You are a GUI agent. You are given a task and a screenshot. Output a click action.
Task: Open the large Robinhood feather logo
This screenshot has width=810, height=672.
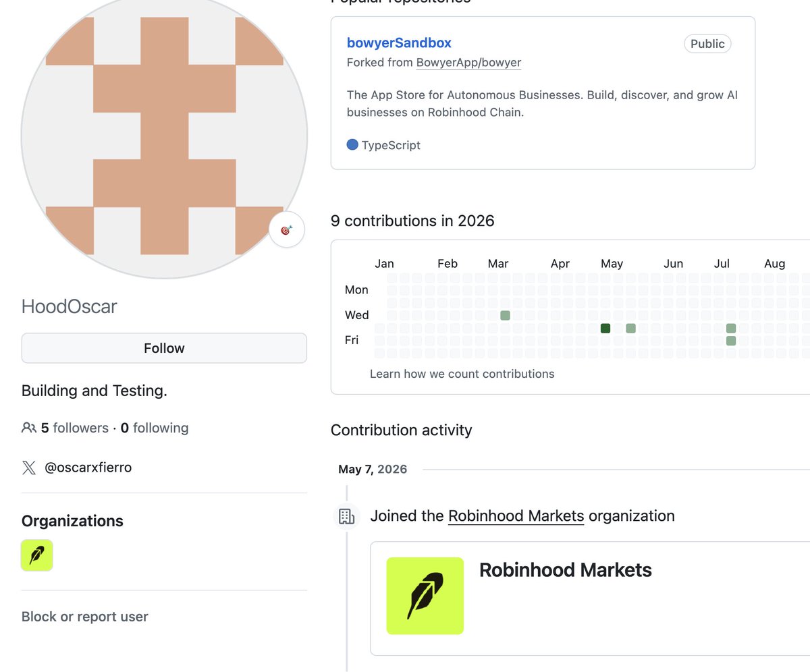tap(425, 596)
